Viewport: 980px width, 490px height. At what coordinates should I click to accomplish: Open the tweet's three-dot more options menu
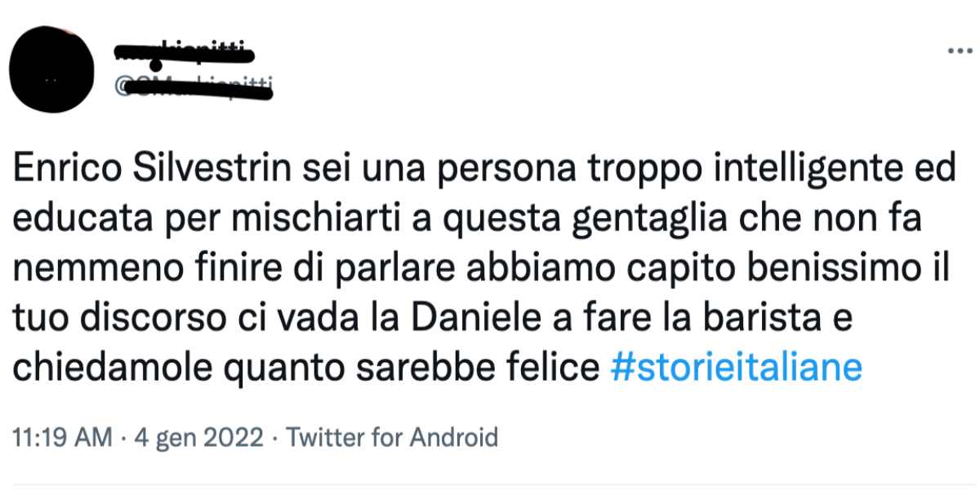pyautogui.click(x=955, y=51)
